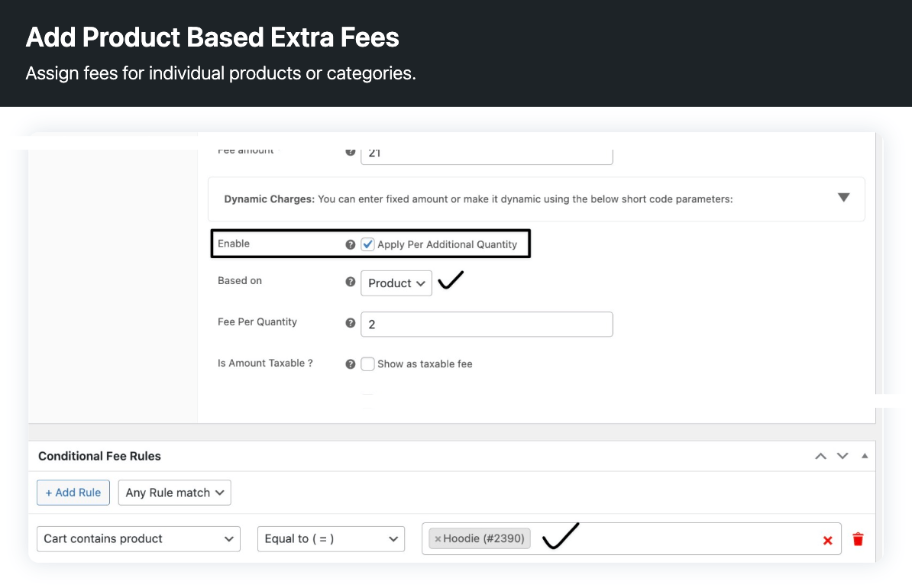Screen dimensions: 912x588
Task: Expand the Dynamic Charges section
Action: point(843,197)
